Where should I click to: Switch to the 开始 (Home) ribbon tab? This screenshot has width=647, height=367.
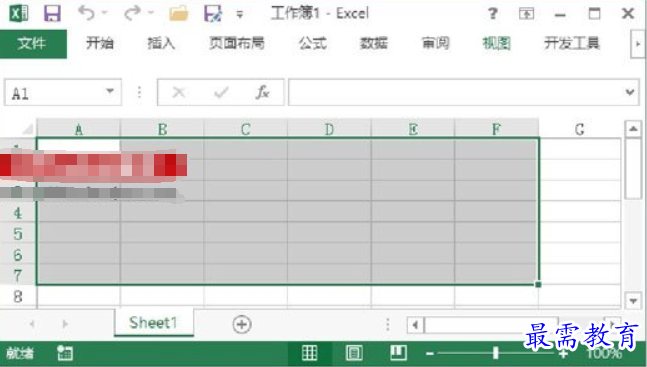[99, 43]
